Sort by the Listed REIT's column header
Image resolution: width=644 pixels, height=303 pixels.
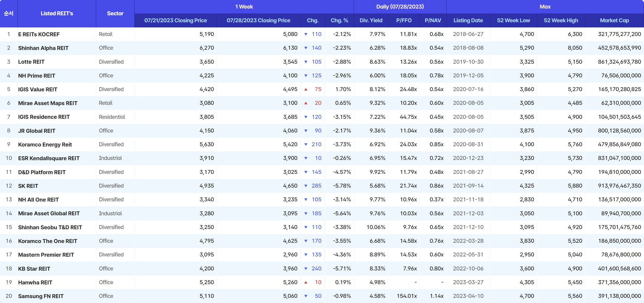[57, 13]
